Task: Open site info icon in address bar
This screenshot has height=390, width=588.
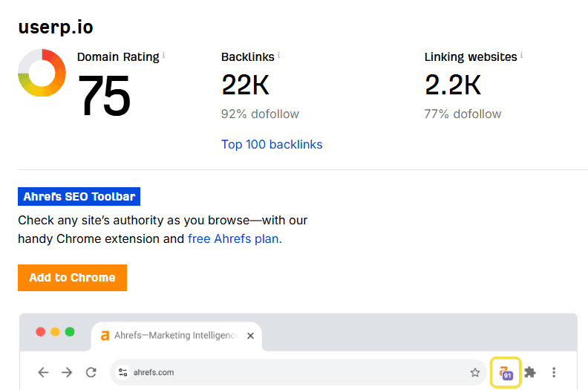Action: (123, 372)
